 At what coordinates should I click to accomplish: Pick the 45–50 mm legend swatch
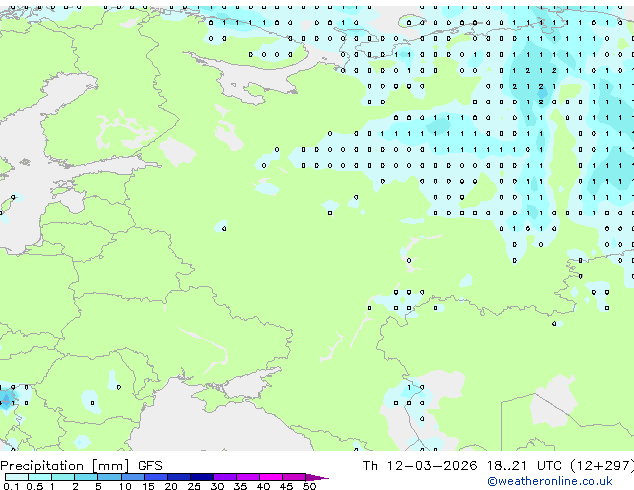point(294,477)
